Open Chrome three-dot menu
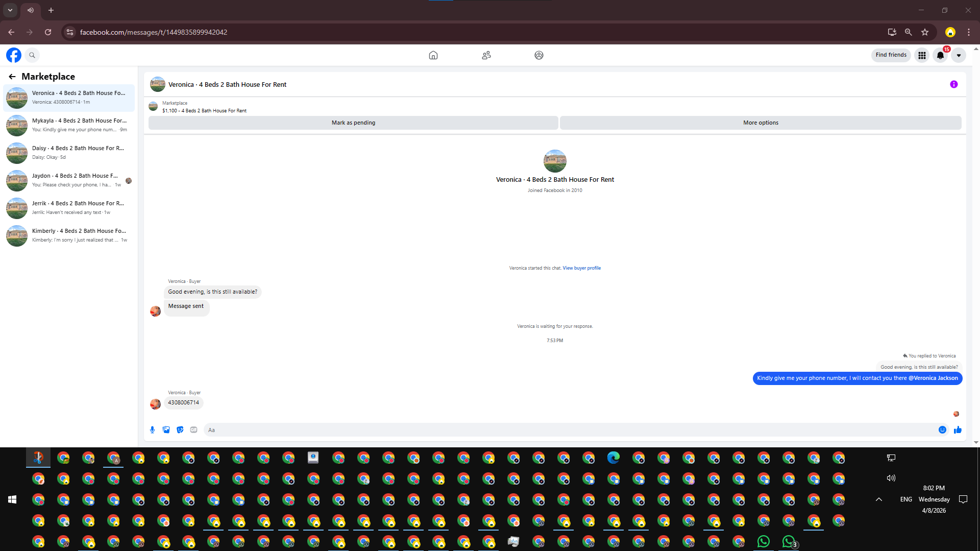This screenshot has width=980, height=551. pyautogui.click(x=969, y=32)
